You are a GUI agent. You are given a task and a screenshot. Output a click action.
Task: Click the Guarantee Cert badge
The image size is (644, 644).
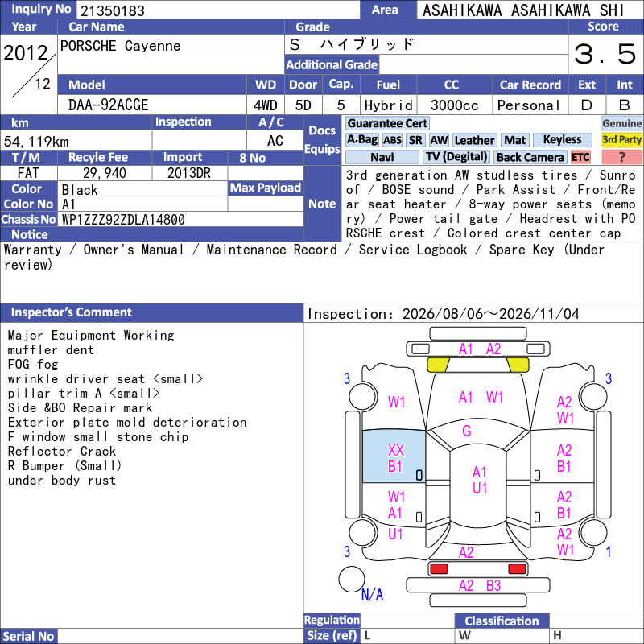(387, 123)
